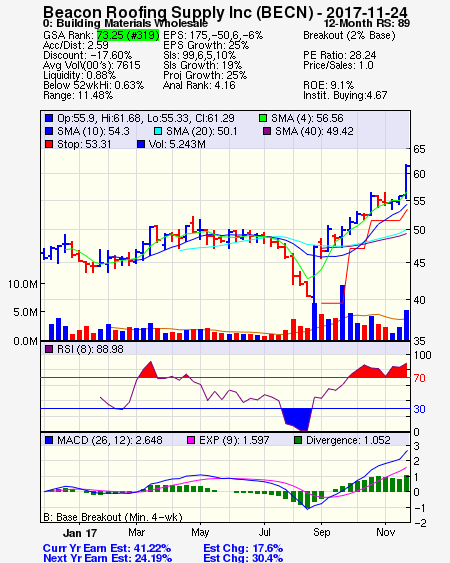Click the blue OHLC price legend swatch
Image resolution: width=450 pixels, height=563 pixels.
pyautogui.click(x=49, y=118)
